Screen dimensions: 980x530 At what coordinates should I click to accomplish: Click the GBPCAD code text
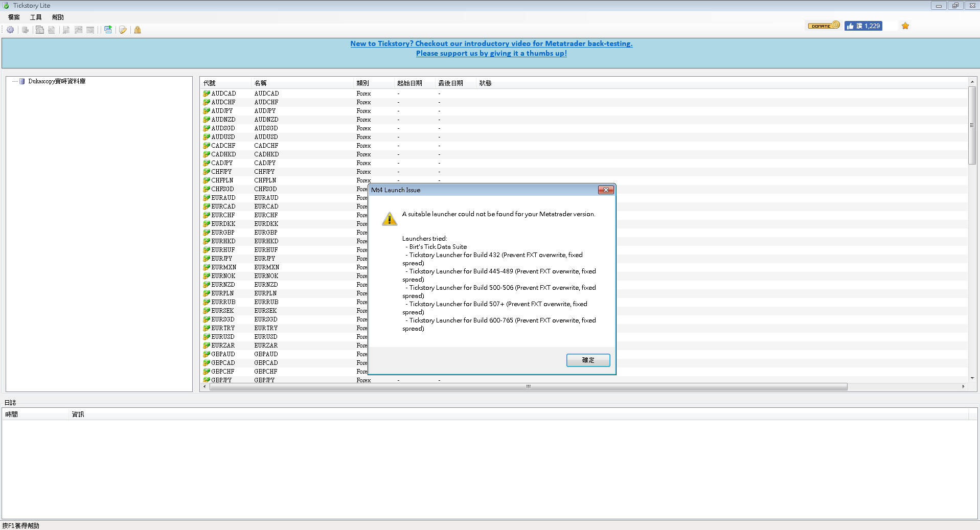click(223, 363)
